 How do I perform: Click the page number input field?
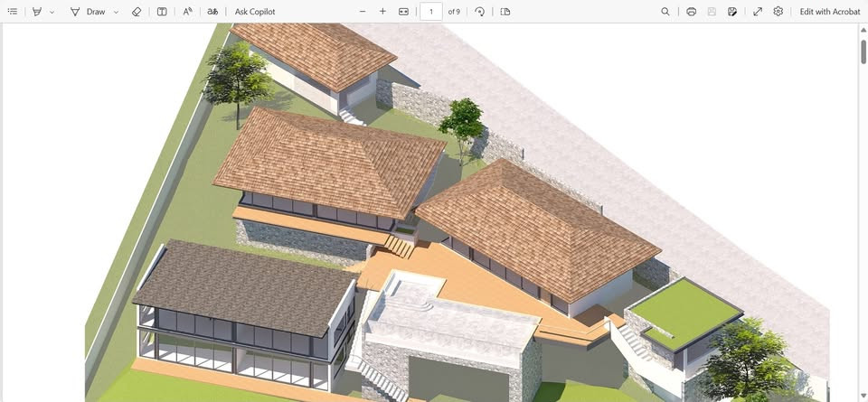[x=431, y=12]
